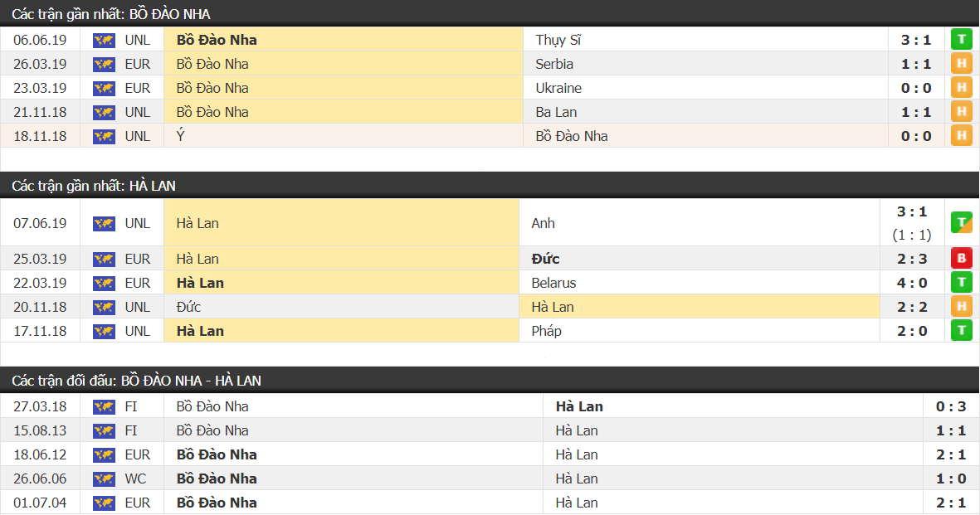Click the world flag icon next to 06.06.19
The image size is (980, 515).
pos(104,41)
